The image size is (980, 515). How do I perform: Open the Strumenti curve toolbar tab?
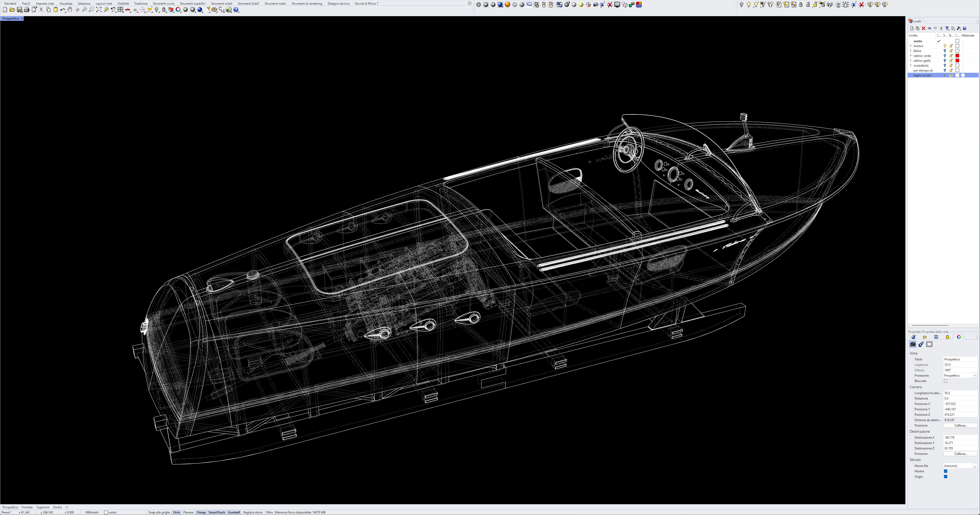pyautogui.click(x=164, y=3)
